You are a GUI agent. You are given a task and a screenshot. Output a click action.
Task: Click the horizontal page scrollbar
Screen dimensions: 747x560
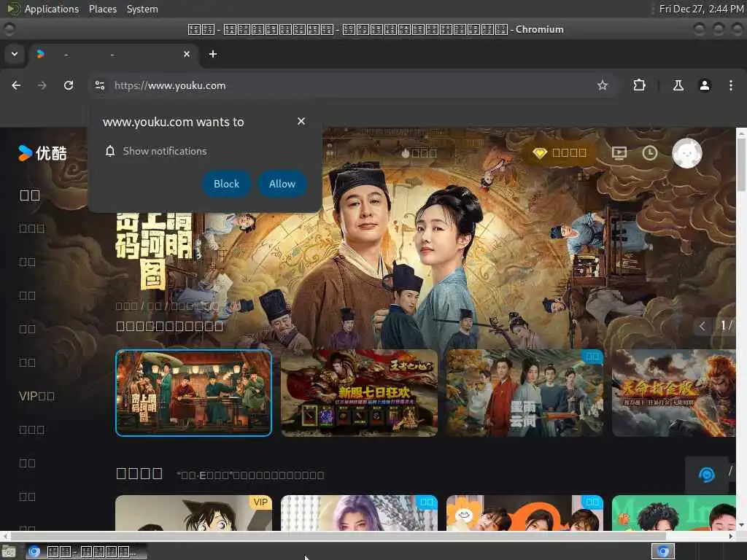[338, 536]
